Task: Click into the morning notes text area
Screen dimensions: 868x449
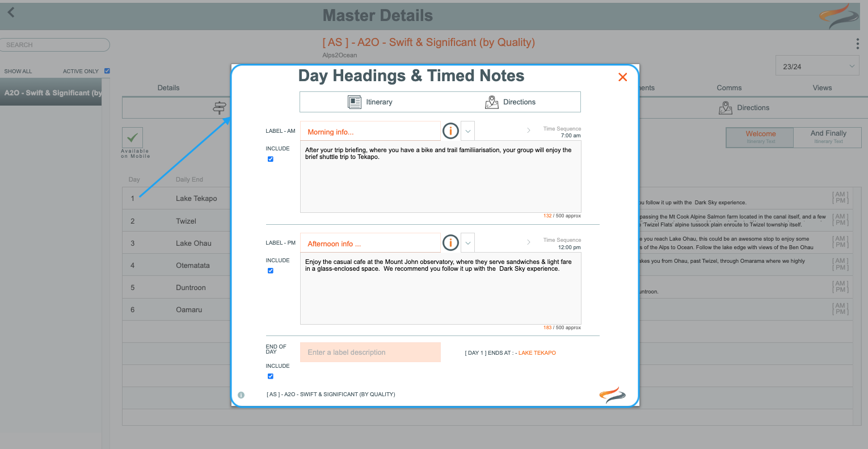Action: pos(441,177)
